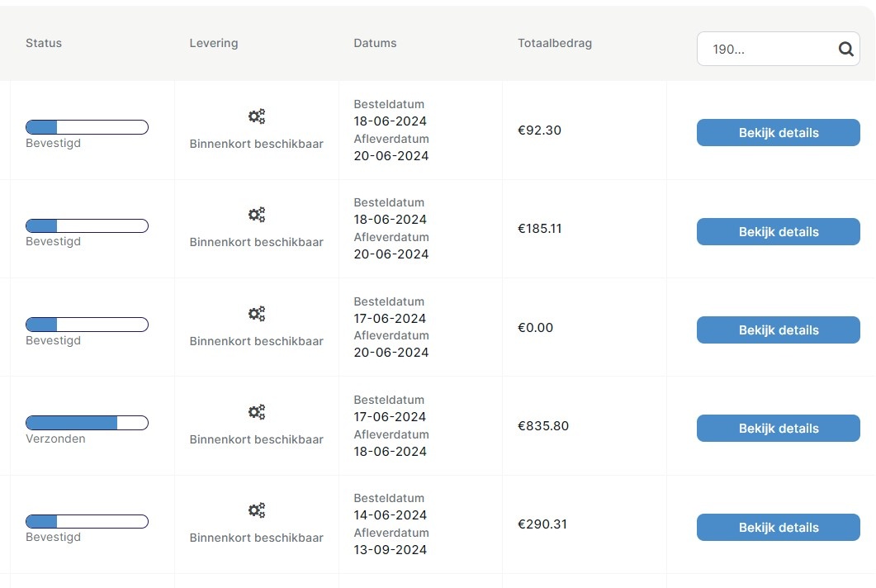Click gears icon in €290.31 order row
Image resolution: width=876 pixels, height=588 pixels.
pyautogui.click(x=257, y=510)
